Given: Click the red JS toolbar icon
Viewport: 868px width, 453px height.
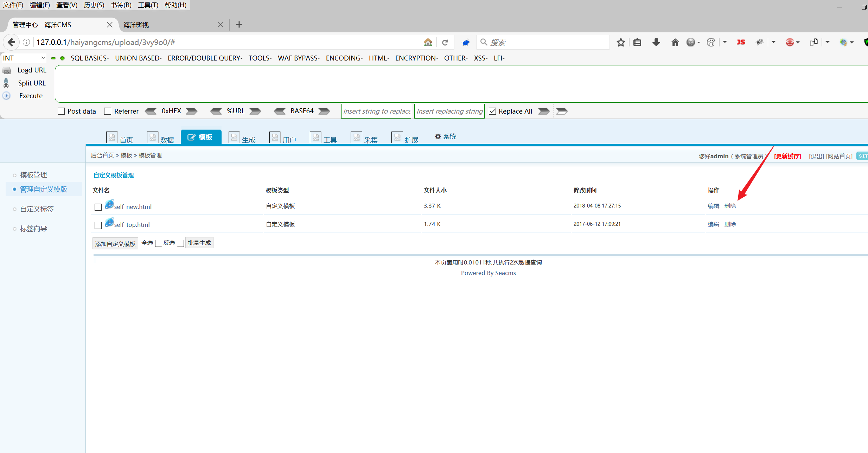Looking at the screenshot, I should point(741,42).
